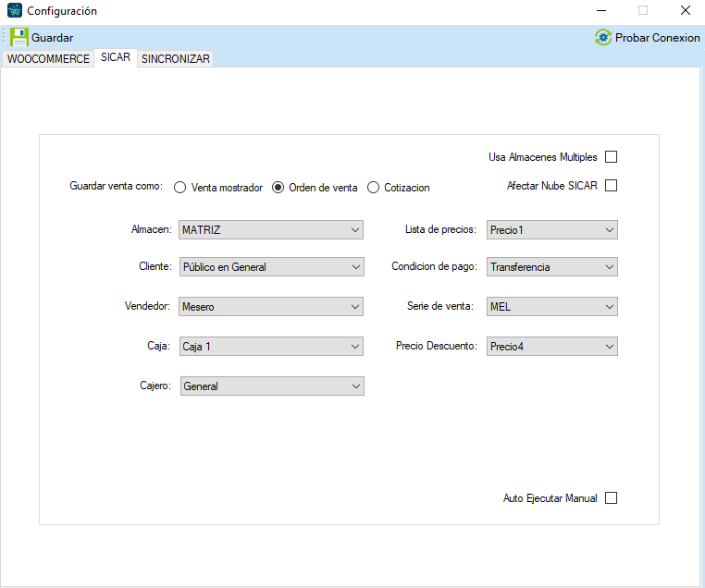Open the Serie de venta dropdown MEL
This screenshot has height=588, width=705.
point(551,307)
